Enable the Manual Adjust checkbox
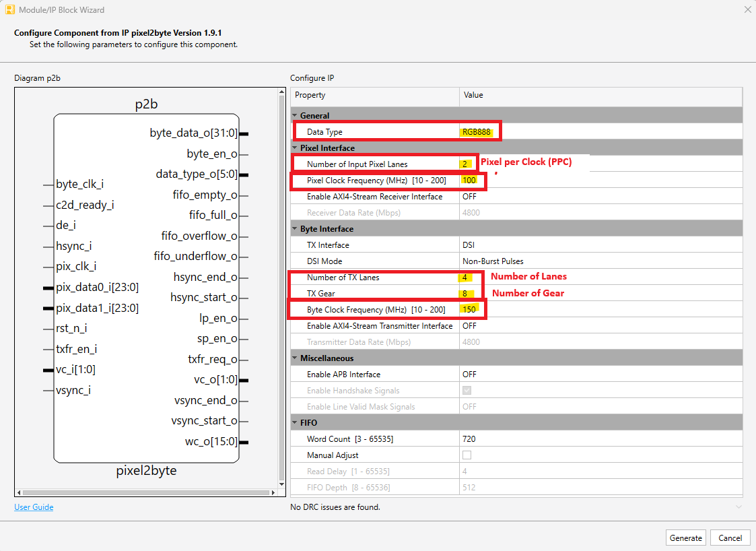Viewport: 756px width, 551px height. [x=465, y=455]
